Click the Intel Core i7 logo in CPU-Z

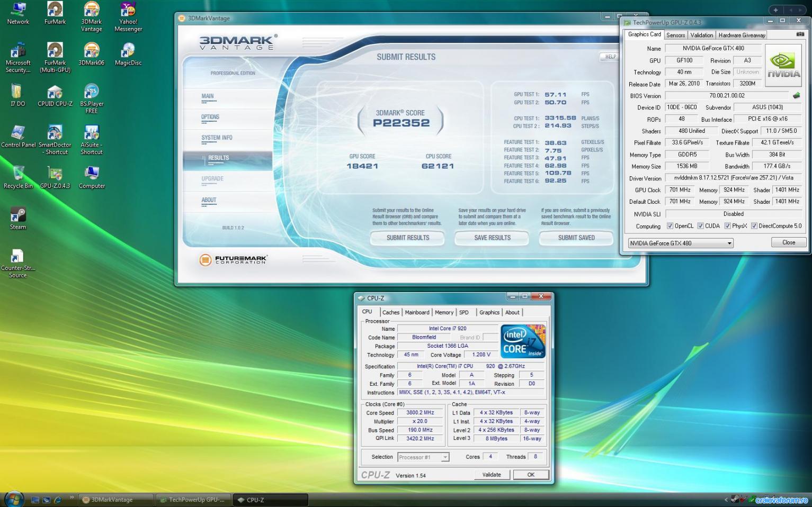coord(523,341)
